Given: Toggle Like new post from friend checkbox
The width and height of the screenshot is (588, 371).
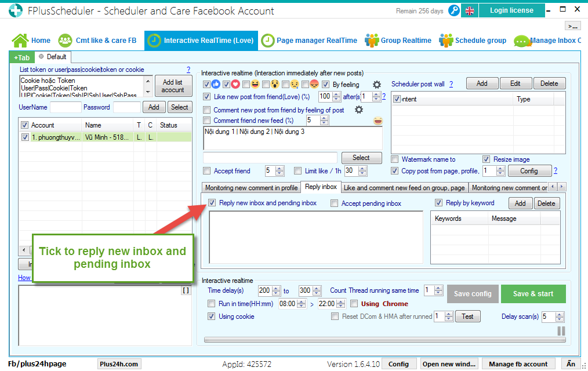Looking at the screenshot, I should pos(206,97).
